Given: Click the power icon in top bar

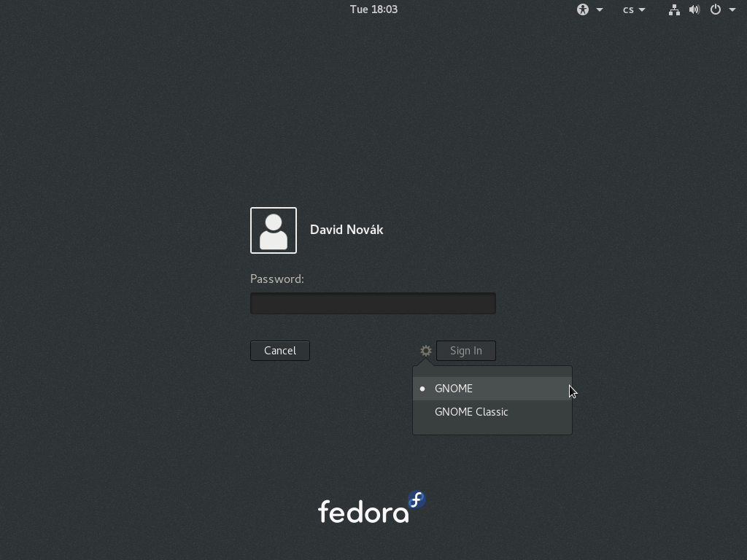Looking at the screenshot, I should click(716, 9).
